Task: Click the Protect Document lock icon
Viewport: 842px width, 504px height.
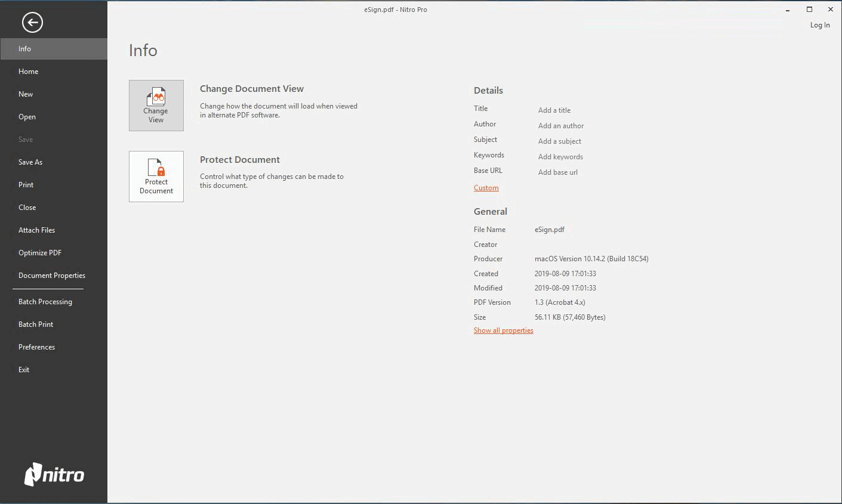Action: pos(156,168)
